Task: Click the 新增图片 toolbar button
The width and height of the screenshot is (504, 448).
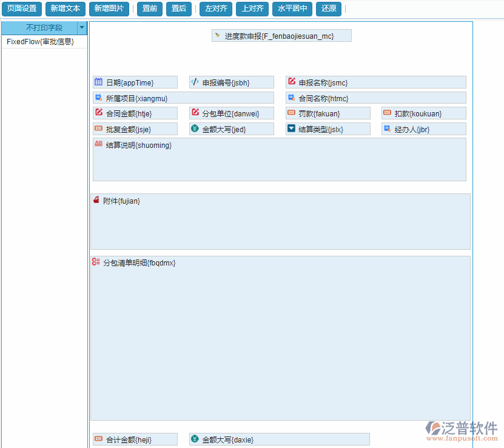Action: pos(109,8)
